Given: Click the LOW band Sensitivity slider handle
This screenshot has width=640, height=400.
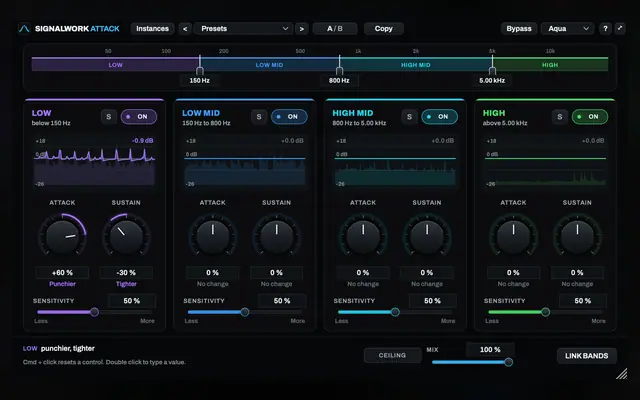Looking at the screenshot, I should [x=94, y=312].
